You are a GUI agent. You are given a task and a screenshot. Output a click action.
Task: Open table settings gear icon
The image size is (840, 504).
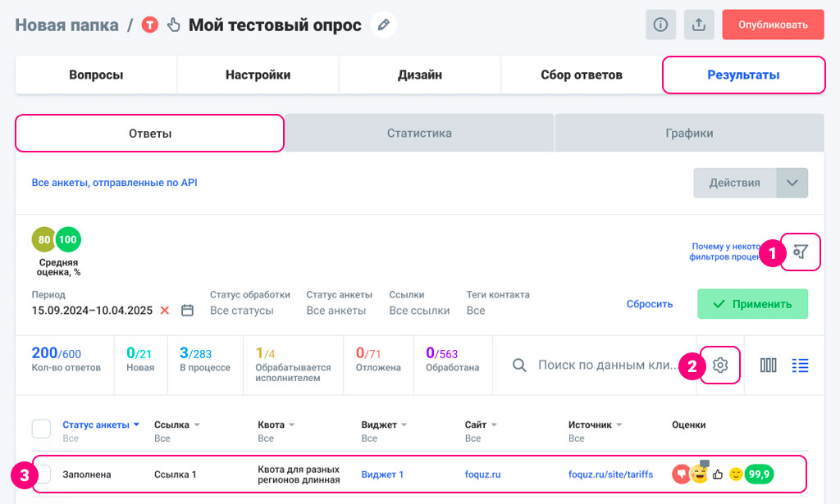point(720,366)
